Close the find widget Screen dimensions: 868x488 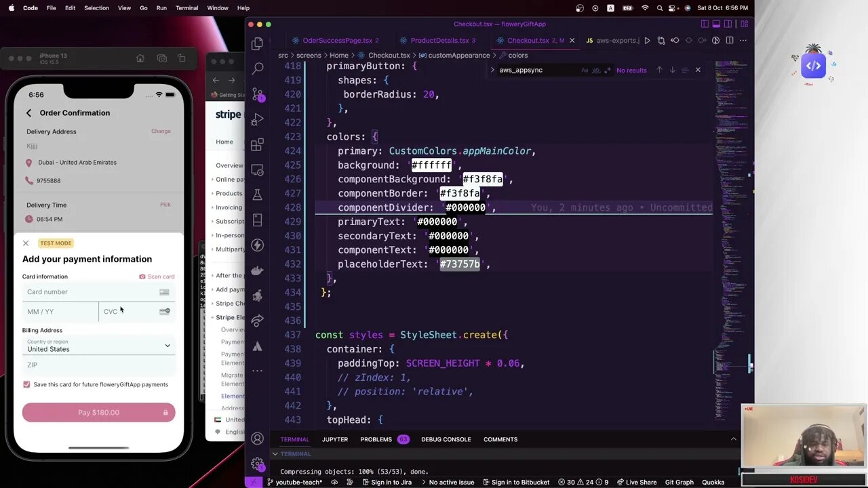click(x=698, y=70)
